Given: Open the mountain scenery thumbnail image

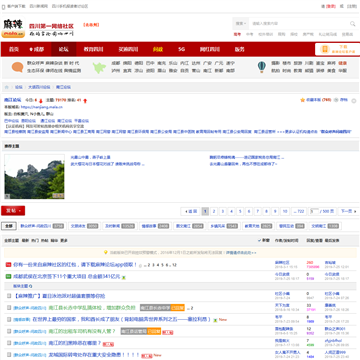Looking at the screenshot, I should (34, 177).
